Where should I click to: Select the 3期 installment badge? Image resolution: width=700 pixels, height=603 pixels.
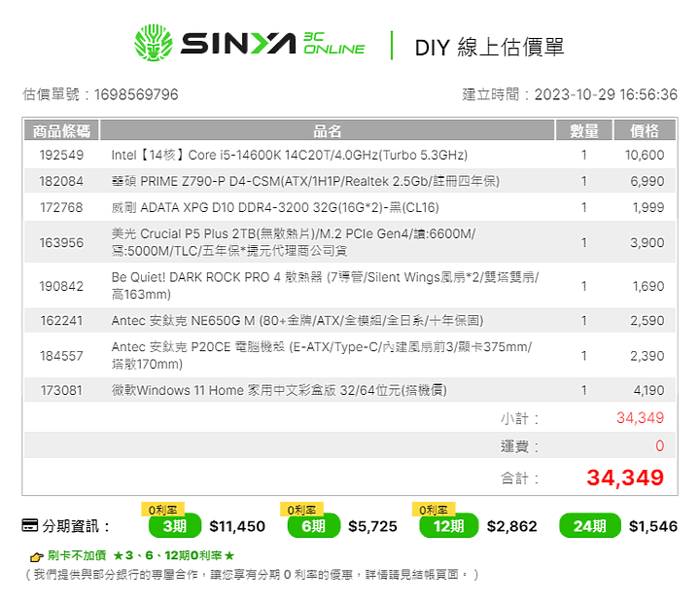click(175, 526)
